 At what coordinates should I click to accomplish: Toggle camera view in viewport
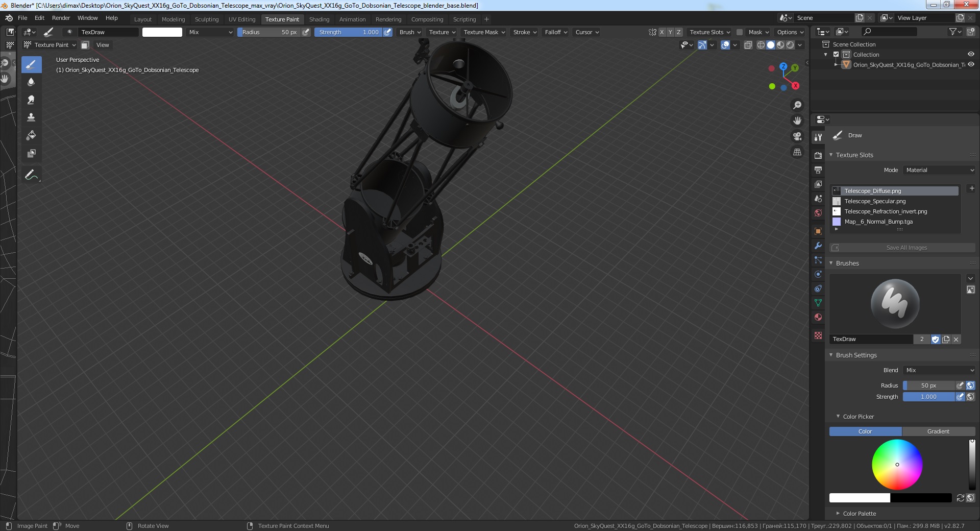(x=797, y=136)
